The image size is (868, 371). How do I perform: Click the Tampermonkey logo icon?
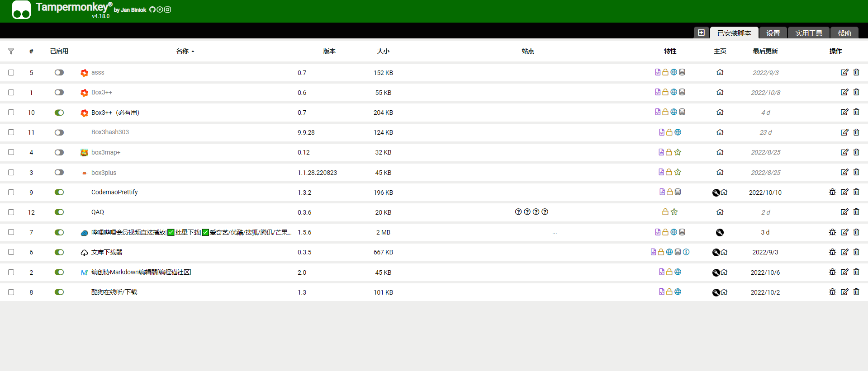pos(21,10)
